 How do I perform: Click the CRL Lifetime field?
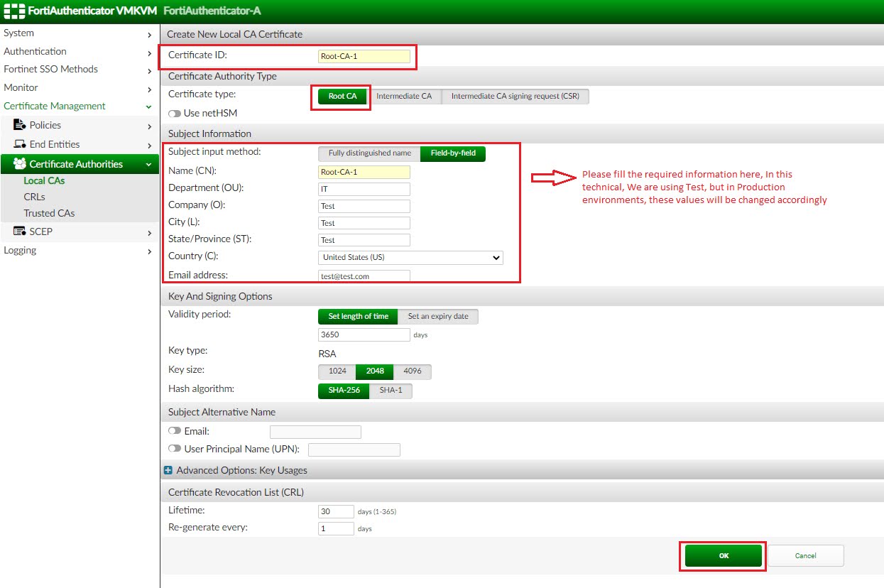[x=336, y=511]
